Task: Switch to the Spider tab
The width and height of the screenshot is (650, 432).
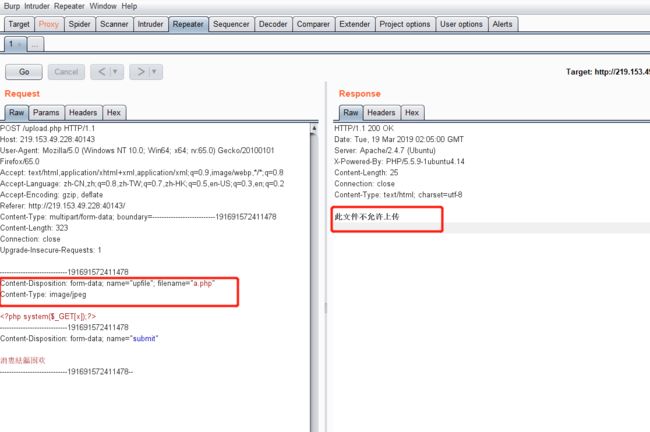Action: point(79,24)
